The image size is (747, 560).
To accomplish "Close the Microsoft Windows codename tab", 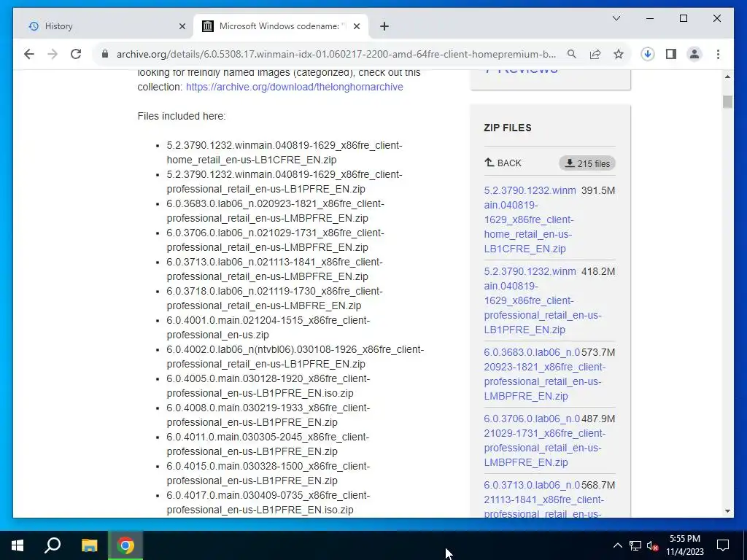I will 356,26.
